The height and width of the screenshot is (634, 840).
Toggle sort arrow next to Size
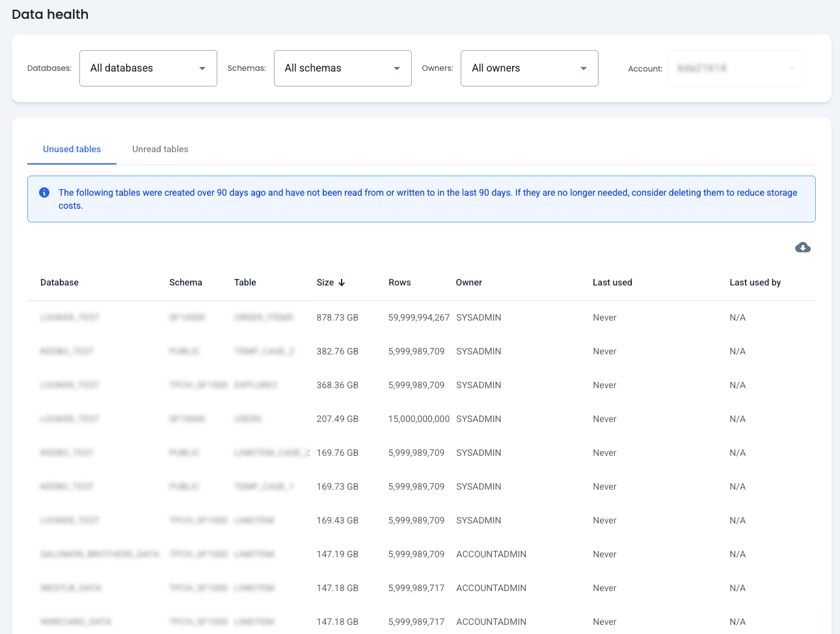342,283
